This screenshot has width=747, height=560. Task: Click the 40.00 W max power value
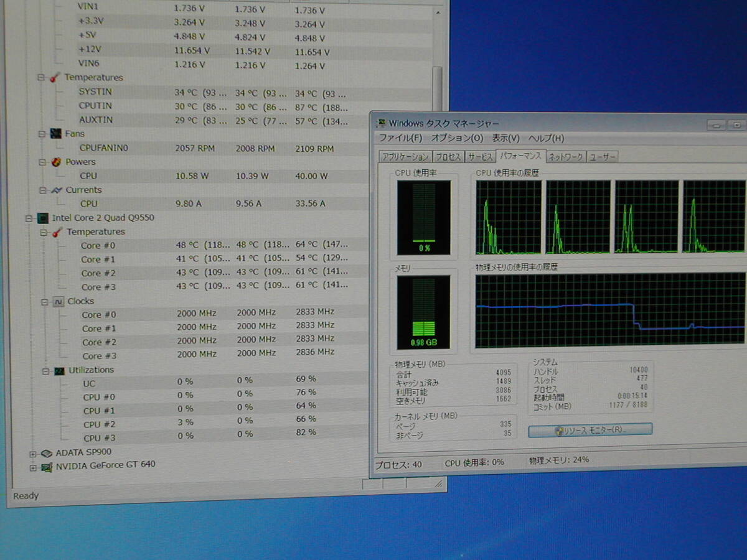(x=312, y=176)
